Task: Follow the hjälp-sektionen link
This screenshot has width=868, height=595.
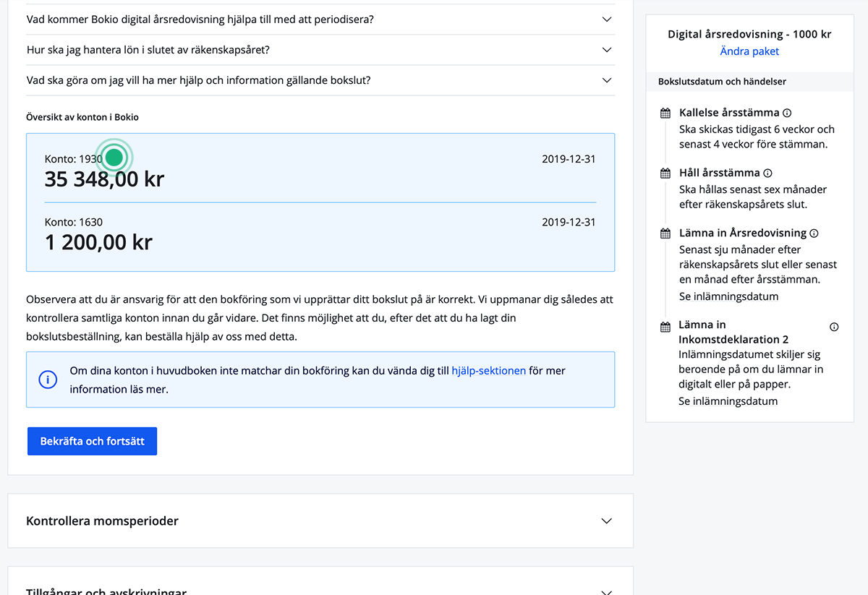Action: coord(488,371)
